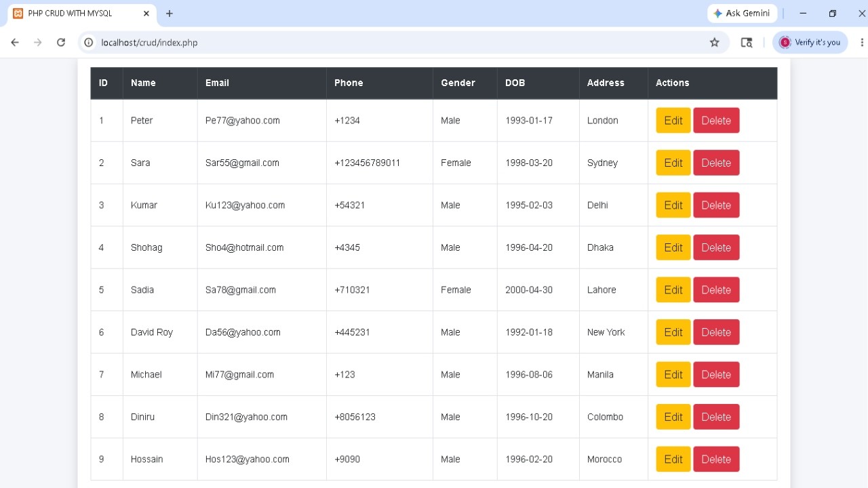Click the address New York

click(x=606, y=332)
